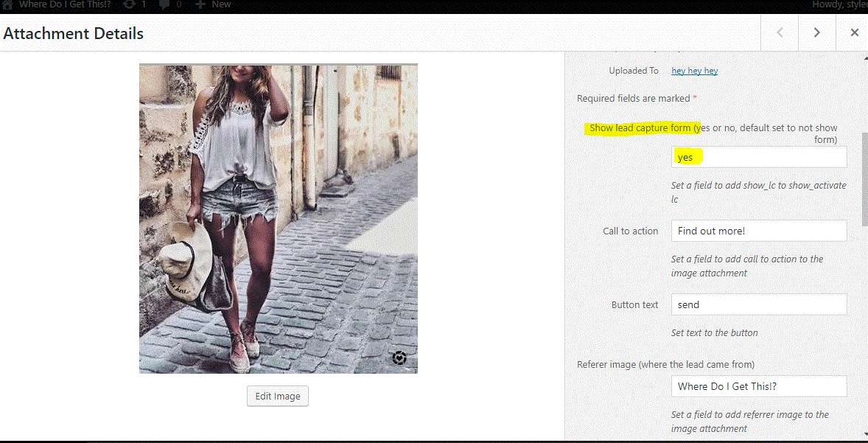Click the 'Uploaded To' label
868x443 pixels.
(x=634, y=71)
